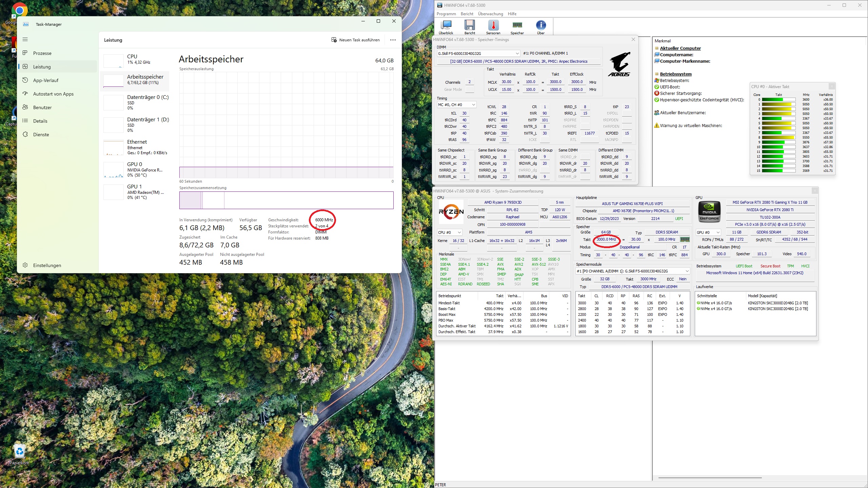Click the AMD Ryzen 9 7950X3D name field

coord(503,202)
